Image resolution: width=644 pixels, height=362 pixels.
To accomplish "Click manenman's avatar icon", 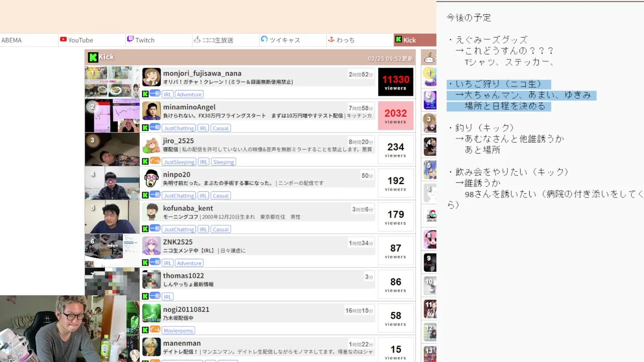I will point(151,347).
